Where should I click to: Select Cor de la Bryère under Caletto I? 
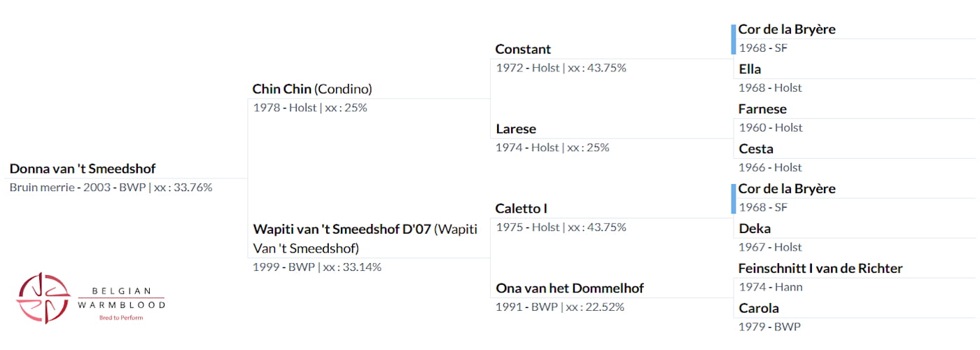click(787, 189)
